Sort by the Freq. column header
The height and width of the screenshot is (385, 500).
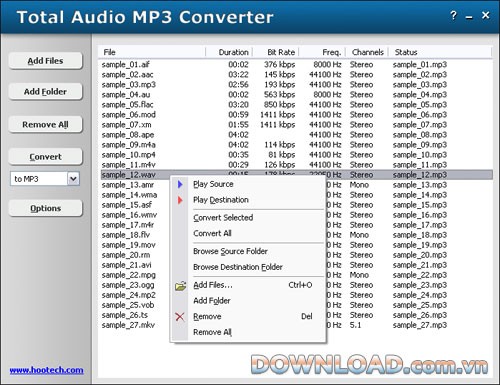[322, 52]
